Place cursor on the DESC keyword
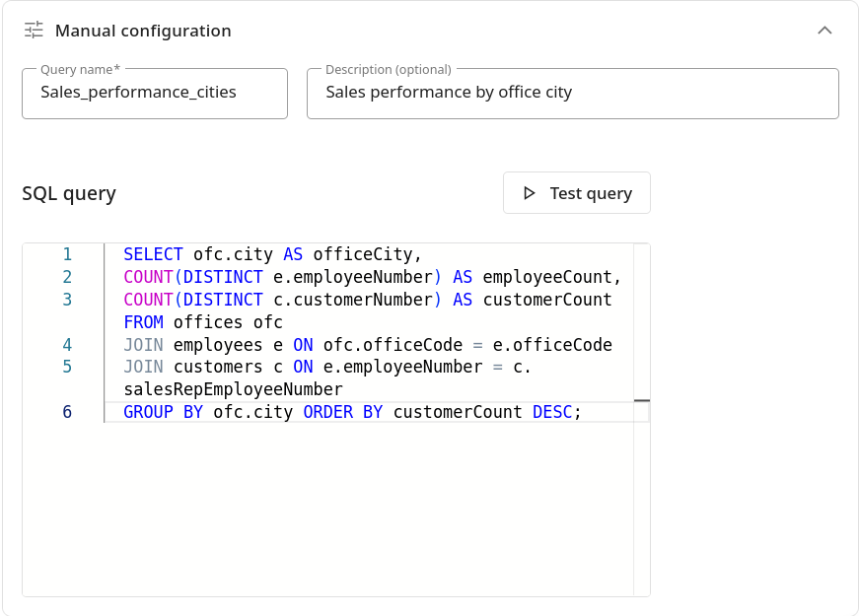Screen dimensions: 859x616 pyautogui.click(x=551, y=412)
